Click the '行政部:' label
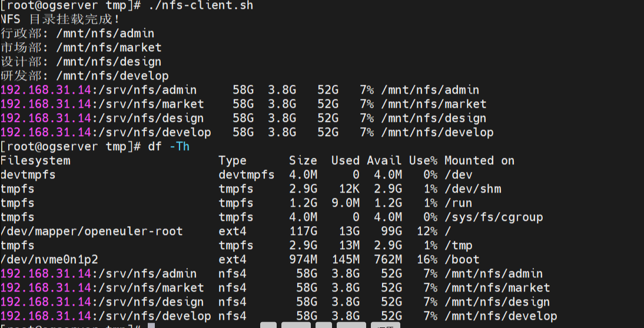 point(25,34)
